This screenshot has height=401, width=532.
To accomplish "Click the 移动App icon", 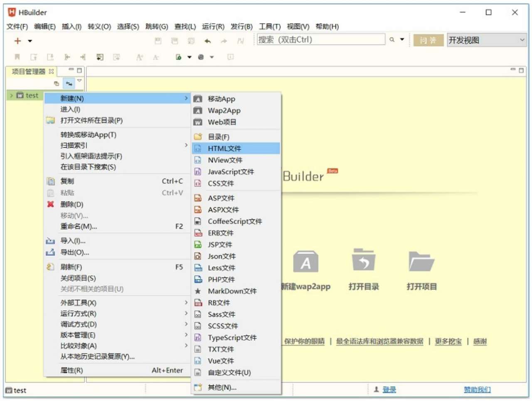I will pyautogui.click(x=198, y=99).
